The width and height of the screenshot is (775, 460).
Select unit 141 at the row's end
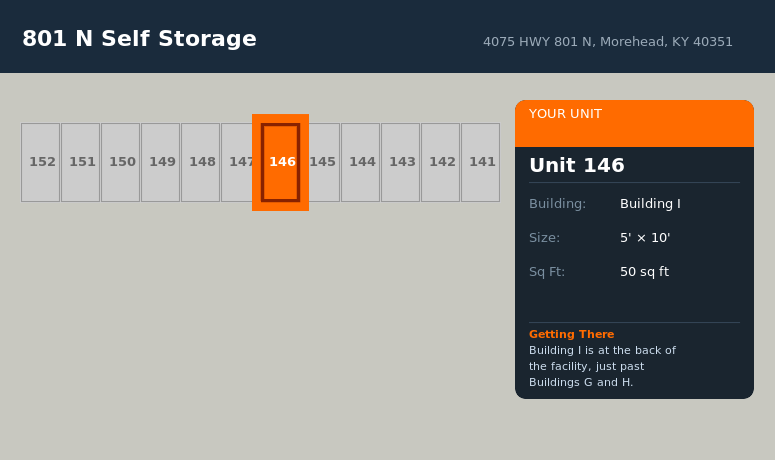481,162
